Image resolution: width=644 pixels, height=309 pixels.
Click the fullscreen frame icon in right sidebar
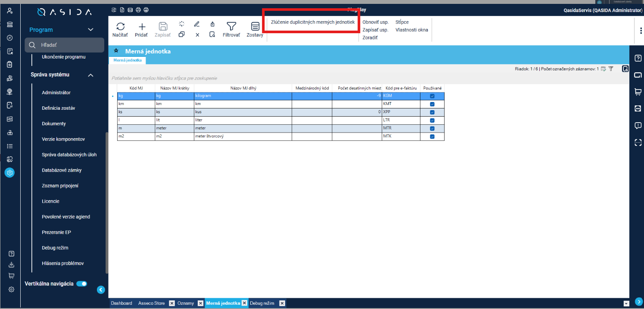638,142
